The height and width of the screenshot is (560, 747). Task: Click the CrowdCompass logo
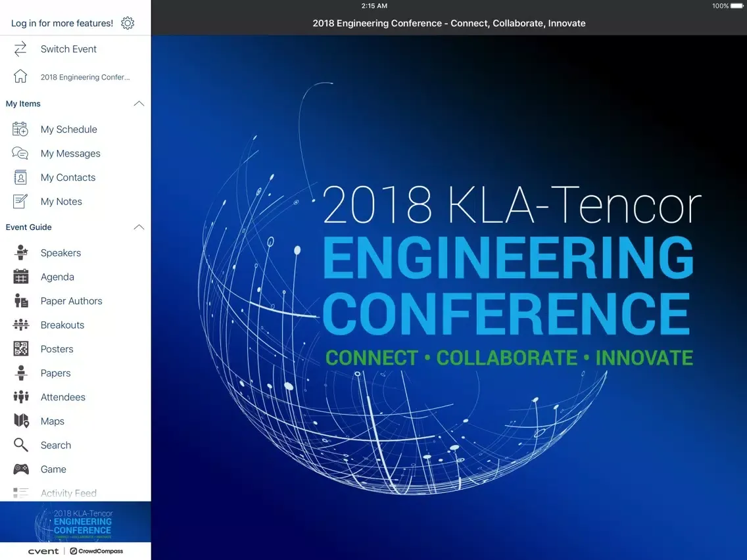click(96, 551)
